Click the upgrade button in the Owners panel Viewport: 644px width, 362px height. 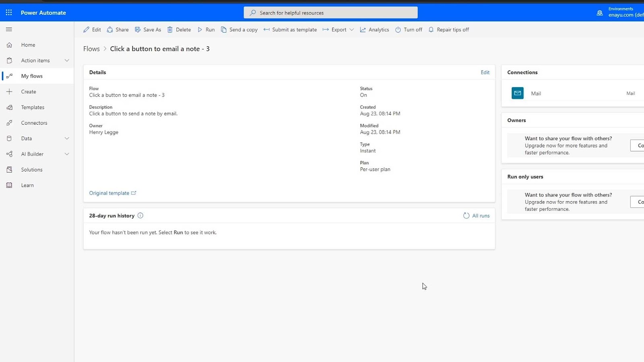coord(637,146)
